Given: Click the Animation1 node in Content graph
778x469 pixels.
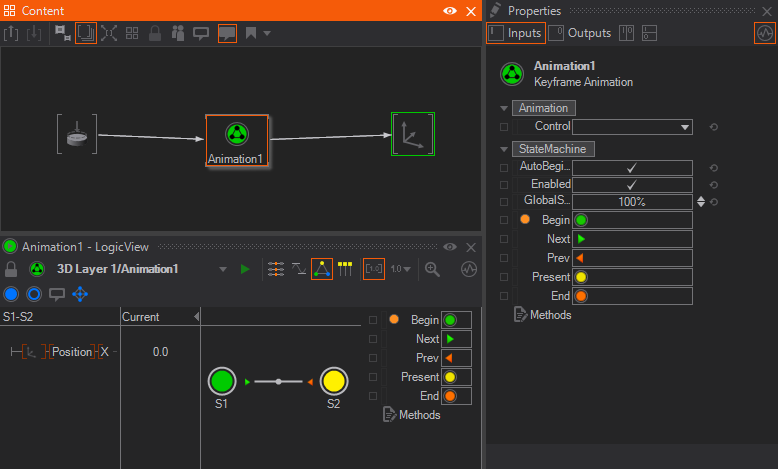Looking at the screenshot, I should tap(236, 141).
